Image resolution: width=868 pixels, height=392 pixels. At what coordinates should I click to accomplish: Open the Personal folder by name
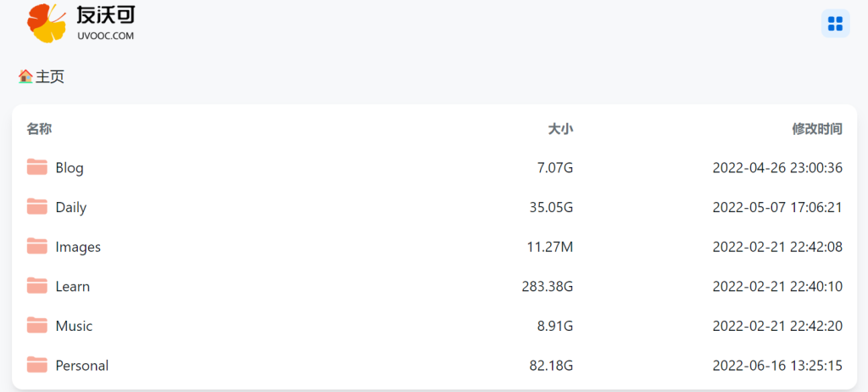[82, 366]
